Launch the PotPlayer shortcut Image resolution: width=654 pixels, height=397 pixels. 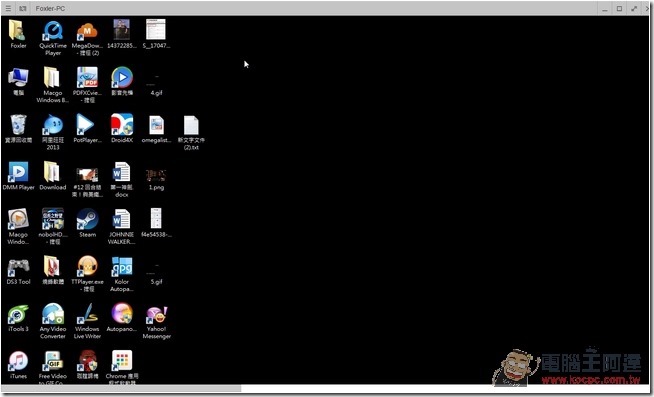pos(86,125)
